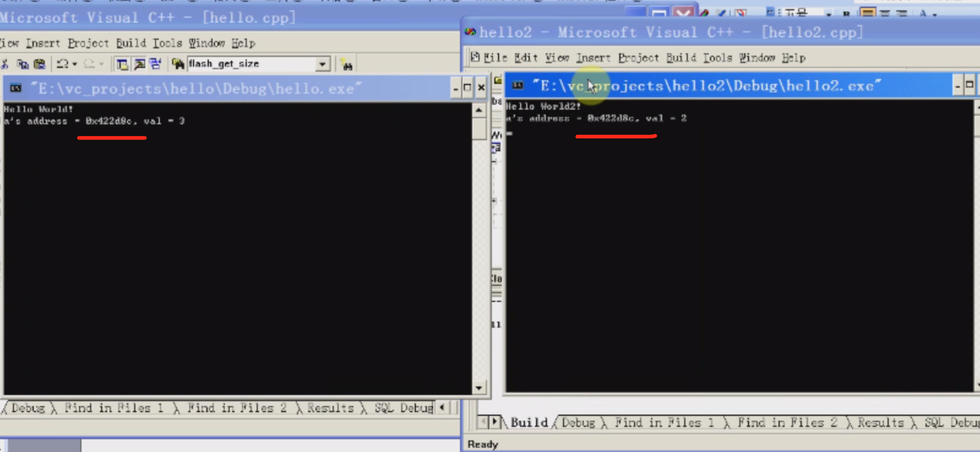
Task: Toggle the Output pane icon
Action: 139,64
